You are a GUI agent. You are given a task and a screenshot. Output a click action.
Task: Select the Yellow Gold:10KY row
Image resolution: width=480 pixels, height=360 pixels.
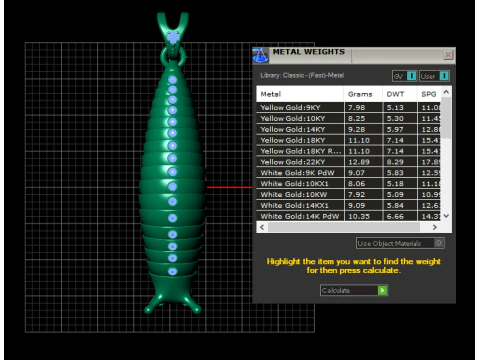(349, 118)
